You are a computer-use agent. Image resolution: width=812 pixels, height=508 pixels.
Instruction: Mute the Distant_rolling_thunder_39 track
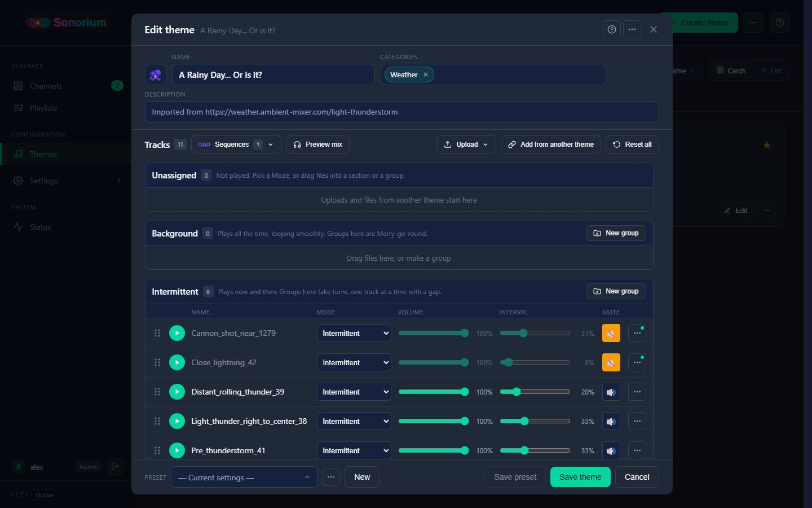[611, 392]
